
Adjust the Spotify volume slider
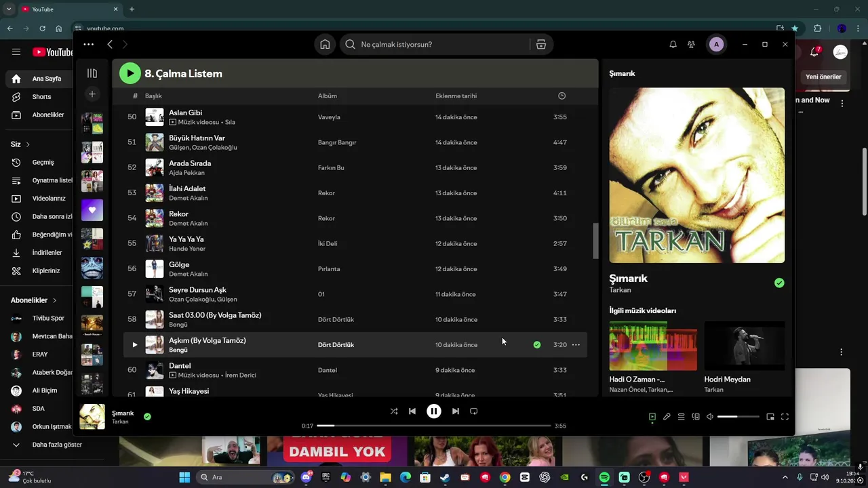[x=738, y=417]
